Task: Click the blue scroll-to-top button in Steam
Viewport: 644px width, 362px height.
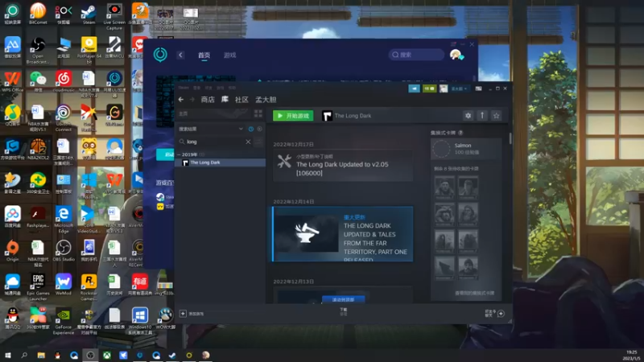Action: (344, 299)
